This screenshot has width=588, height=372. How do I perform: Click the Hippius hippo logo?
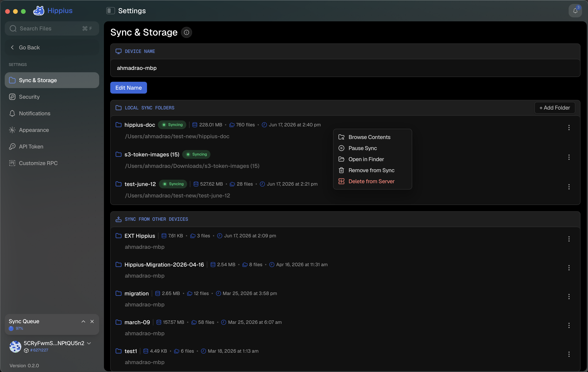[39, 10]
